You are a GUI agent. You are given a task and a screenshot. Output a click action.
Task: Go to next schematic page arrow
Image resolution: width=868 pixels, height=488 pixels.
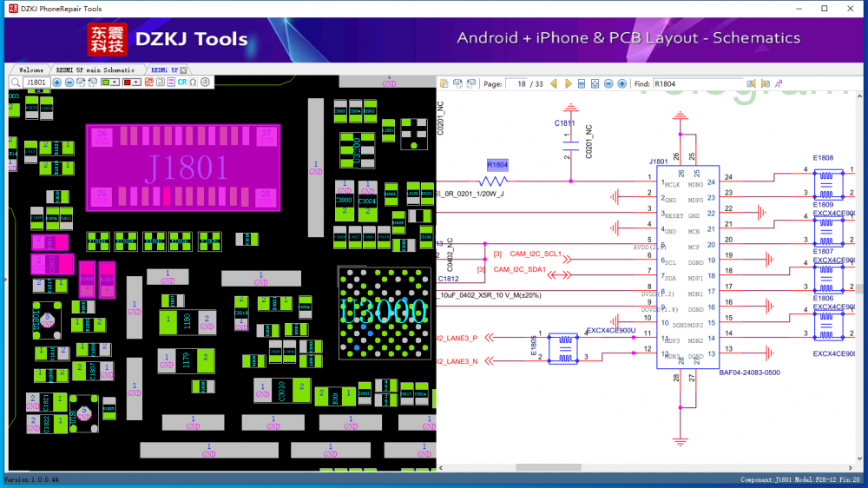[569, 84]
